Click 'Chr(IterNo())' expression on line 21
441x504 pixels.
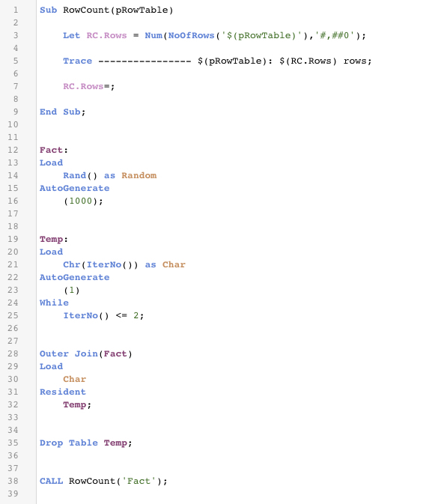click(100, 264)
